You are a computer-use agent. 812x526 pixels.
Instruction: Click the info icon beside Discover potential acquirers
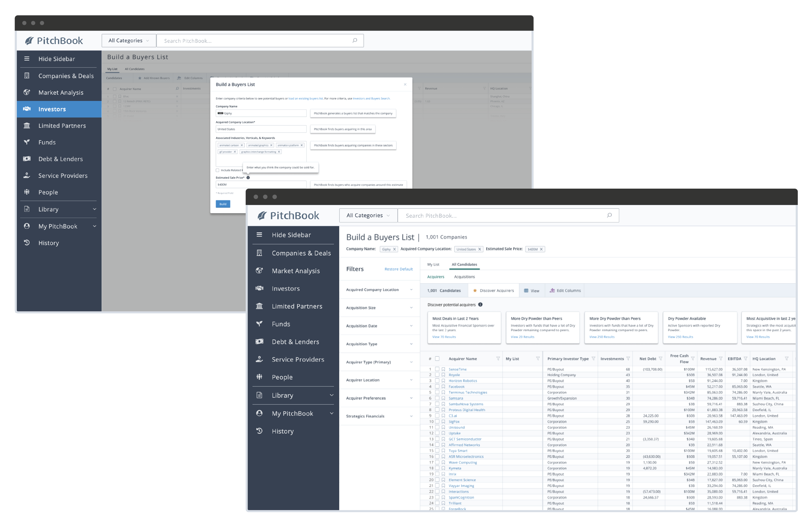[480, 304]
